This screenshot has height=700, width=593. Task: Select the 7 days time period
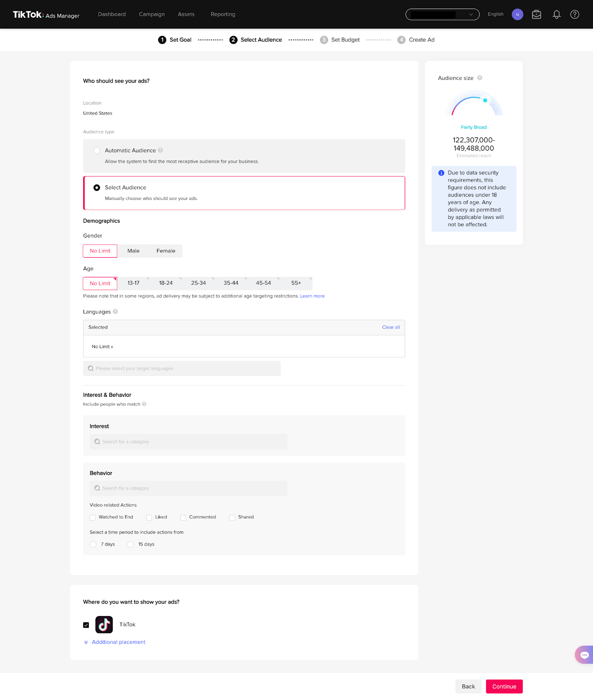point(93,544)
